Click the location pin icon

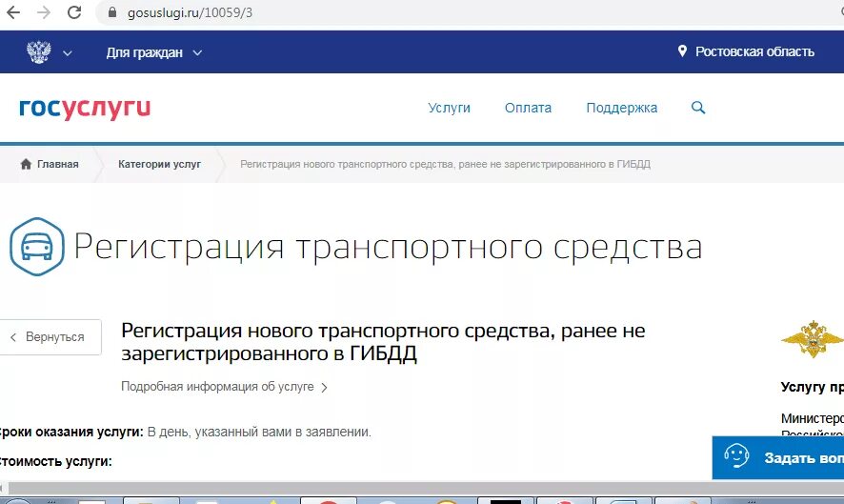(x=682, y=51)
